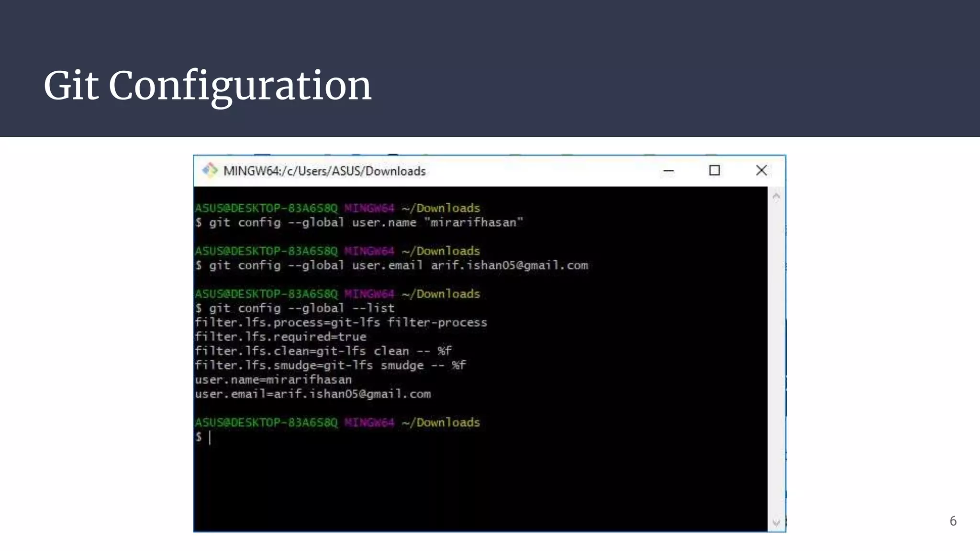Click the line filter.lfs.clean=git-lfs clean -- %f

pos(323,351)
